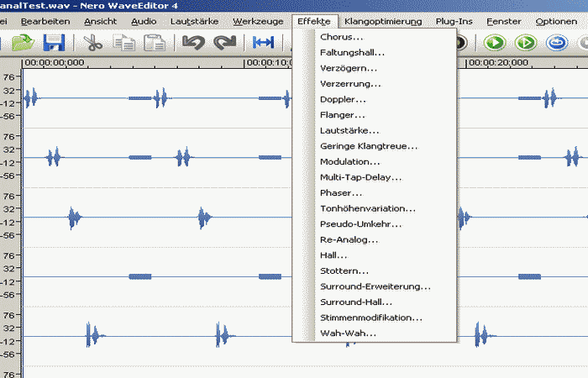Screen dimensions: 588x378
Task: Select the Tonhöhenvariation... menu entry
Action: click(x=368, y=208)
